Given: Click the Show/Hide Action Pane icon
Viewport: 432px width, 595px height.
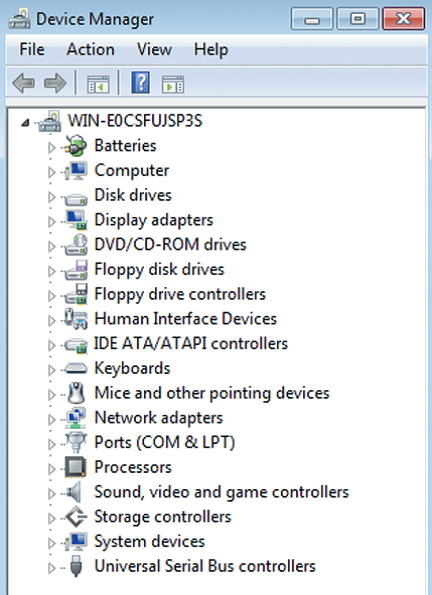Looking at the screenshot, I should click(173, 84).
